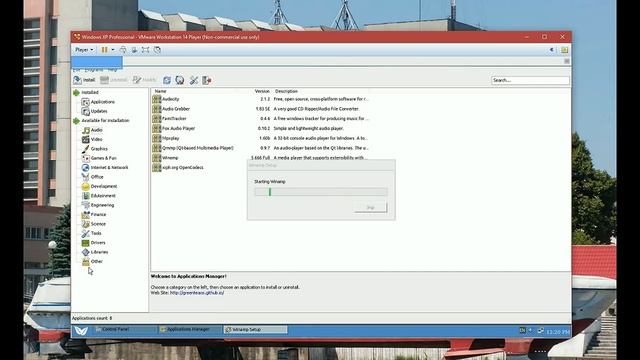
Task: Sort list by Version column header
Action: tap(262, 91)
